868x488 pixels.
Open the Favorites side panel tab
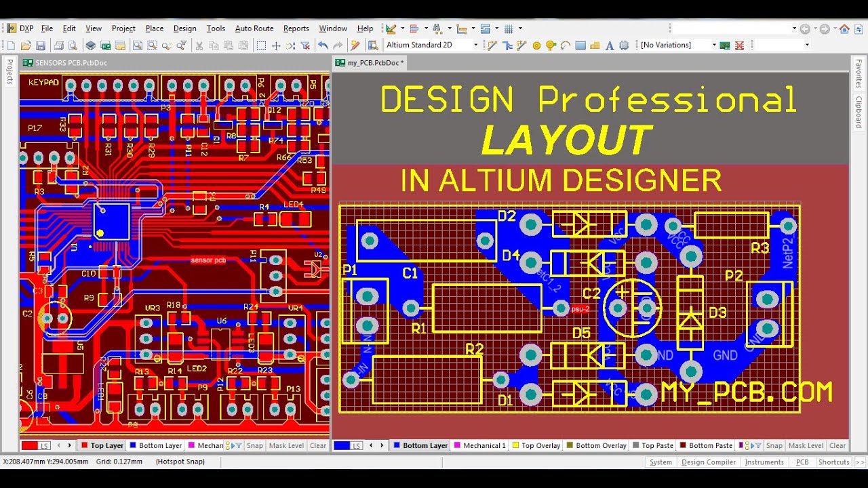pyautogui.click(x=859, y=75)
